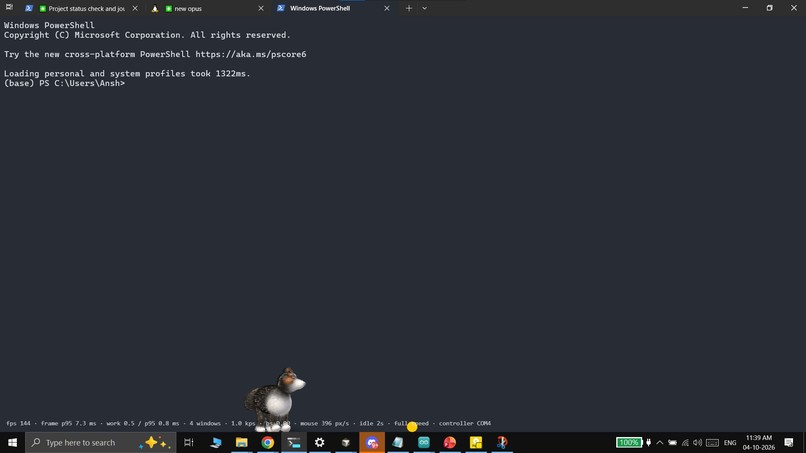Close the 'Windows PowerShell' tab
This screenshot has height=453, width=806.
[x=387, y=8]
